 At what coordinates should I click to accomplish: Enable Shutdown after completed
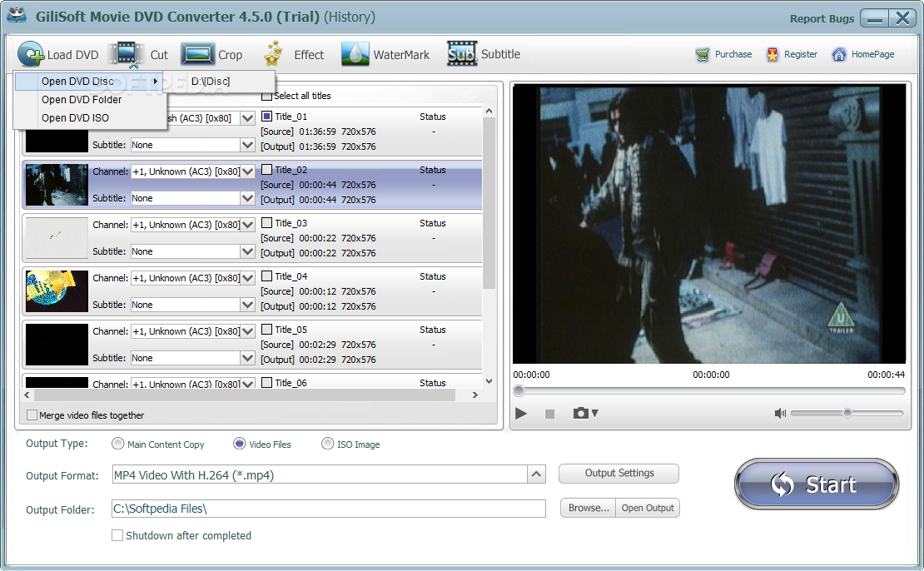(x=117, y=535)
